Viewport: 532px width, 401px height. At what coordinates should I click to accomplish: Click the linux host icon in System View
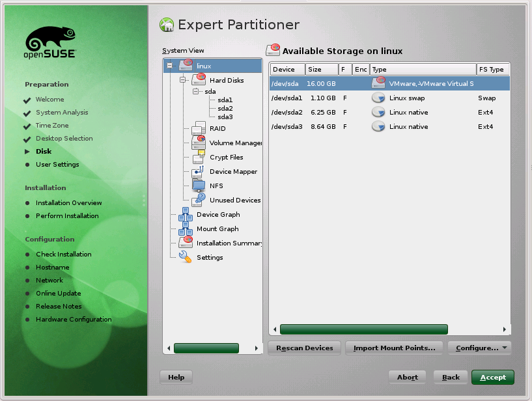coord(186,65)
